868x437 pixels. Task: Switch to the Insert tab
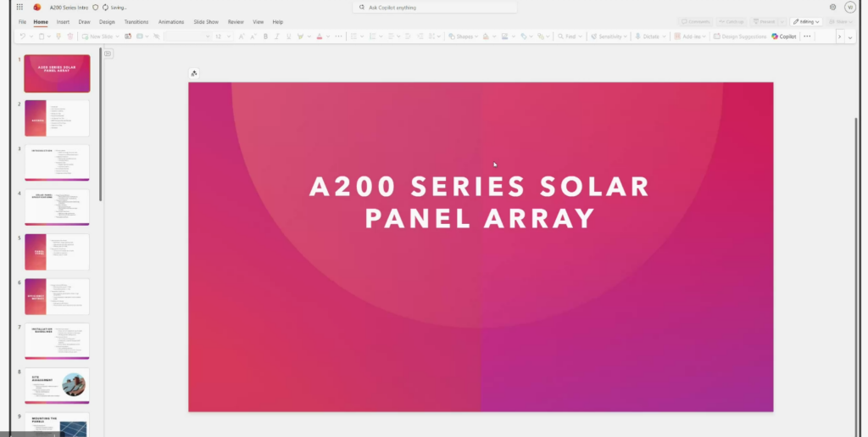[x=63, y=21]
